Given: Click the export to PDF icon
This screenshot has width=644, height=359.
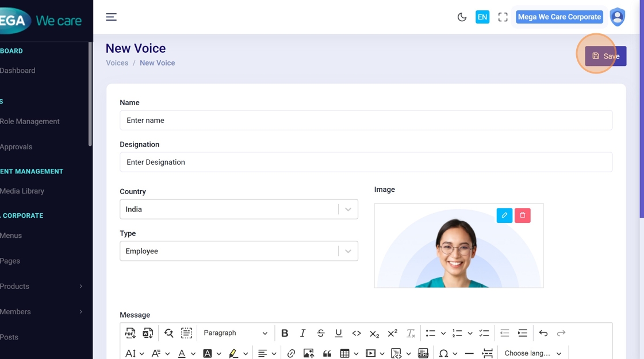Looking at the screenshot, I should [x=131, y=333].
